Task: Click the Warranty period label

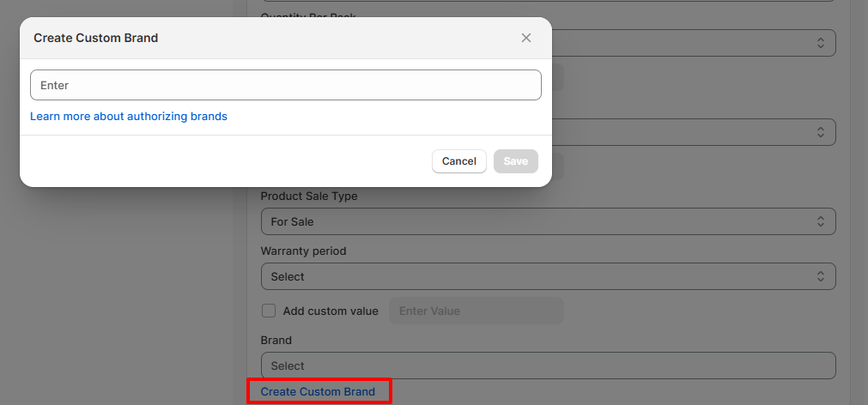Action: (303, 251)
